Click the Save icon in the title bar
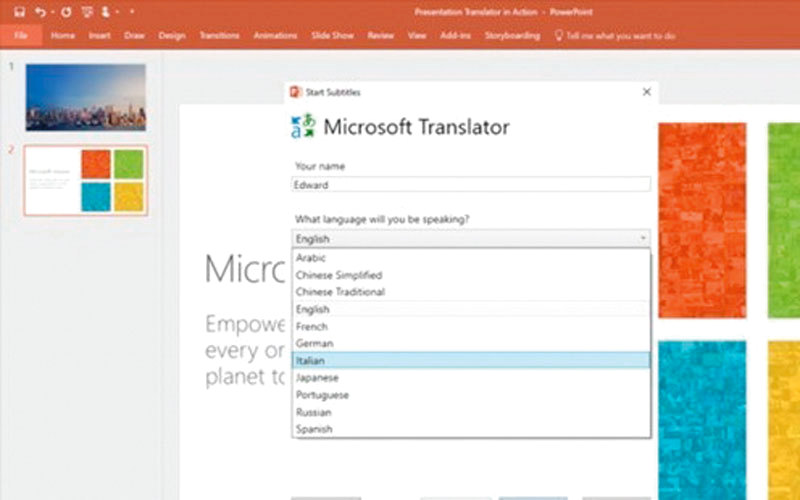This screenshot has height=500, width=800. [x=20, y=12]
